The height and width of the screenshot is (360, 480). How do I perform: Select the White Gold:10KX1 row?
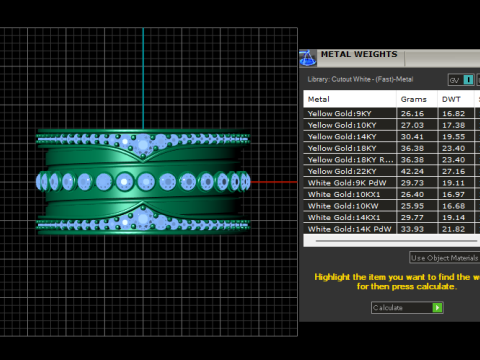tap(392, 194)
